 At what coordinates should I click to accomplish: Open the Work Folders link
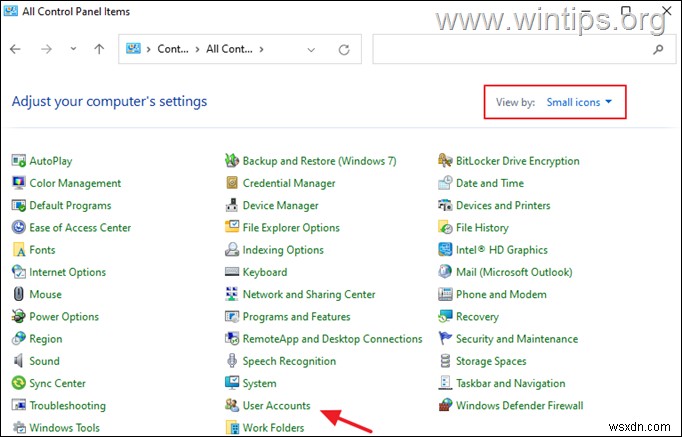[x=273, y=428]
